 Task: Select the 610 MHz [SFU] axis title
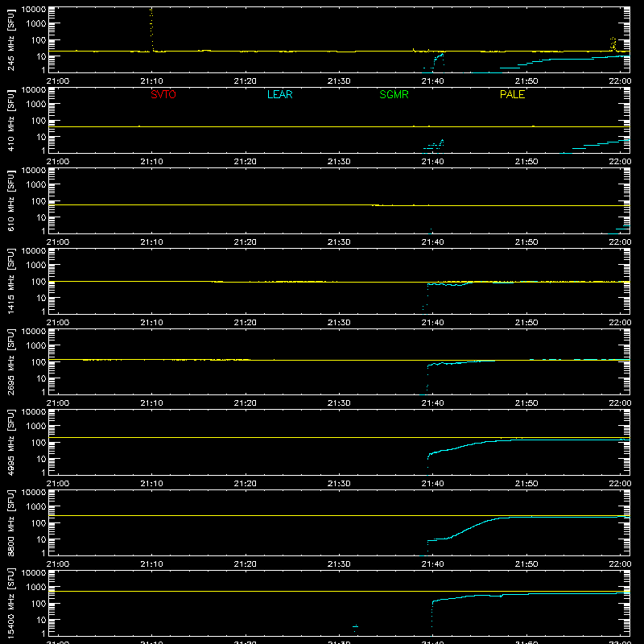coord(10,201)
